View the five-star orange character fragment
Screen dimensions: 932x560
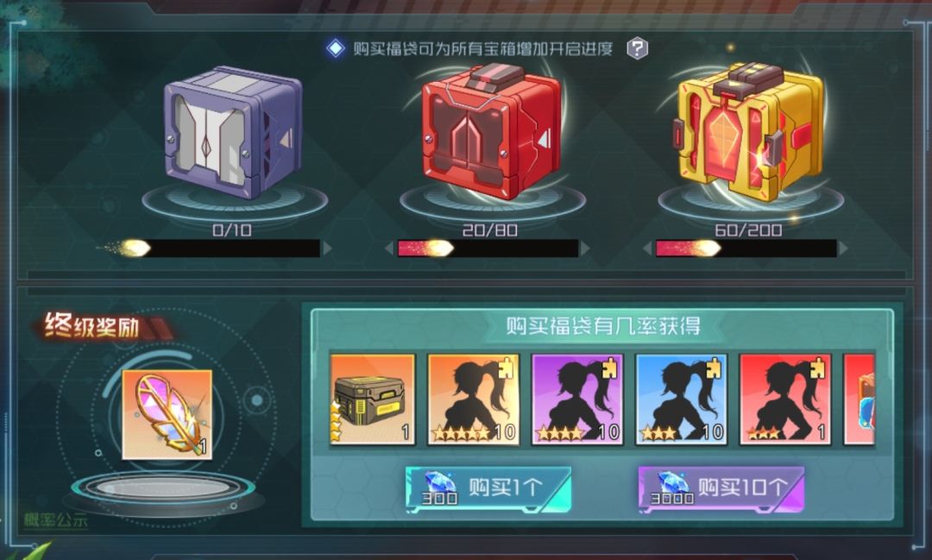[474, 399]
